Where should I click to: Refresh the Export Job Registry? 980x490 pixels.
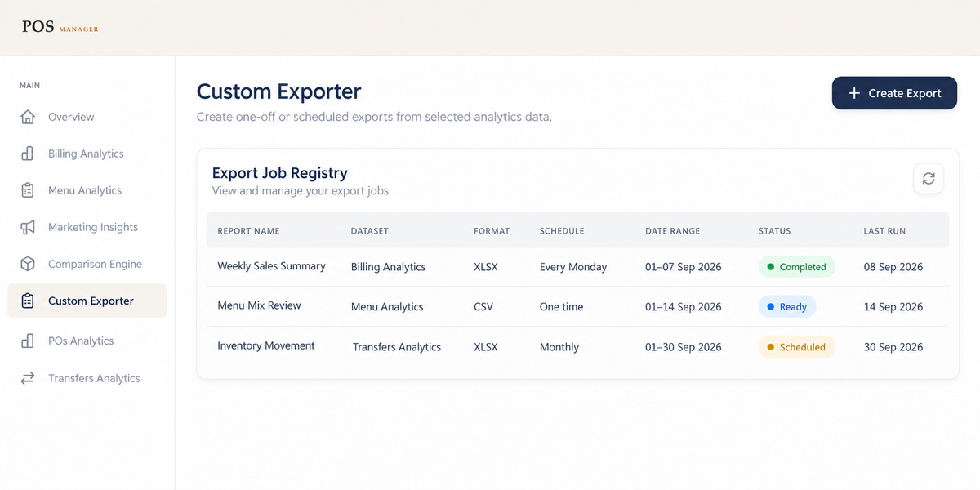(929, 179)
